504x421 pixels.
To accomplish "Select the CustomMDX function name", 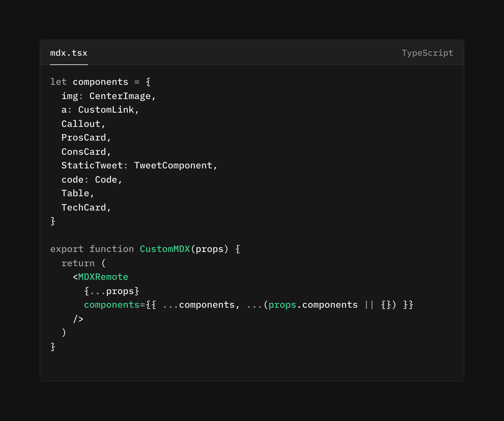I will pos(164,249).
